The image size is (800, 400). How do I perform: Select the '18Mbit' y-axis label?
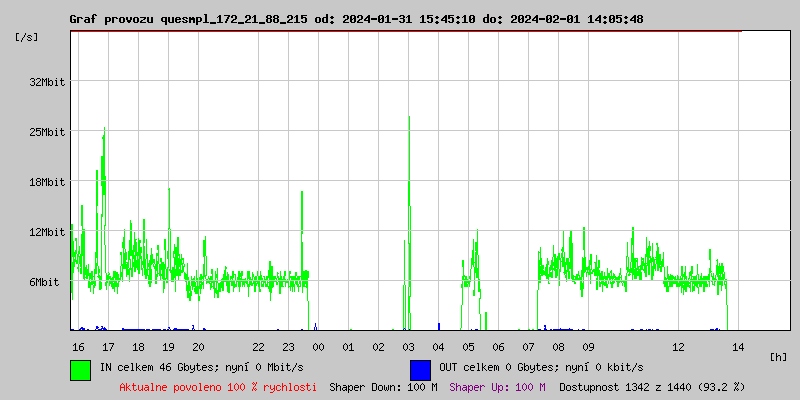coord(47,182)
